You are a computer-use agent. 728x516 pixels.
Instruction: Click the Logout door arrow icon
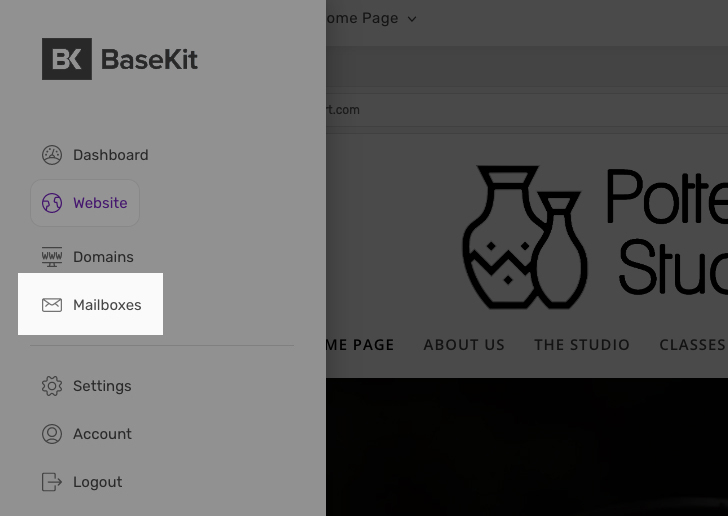pos(52,482)
